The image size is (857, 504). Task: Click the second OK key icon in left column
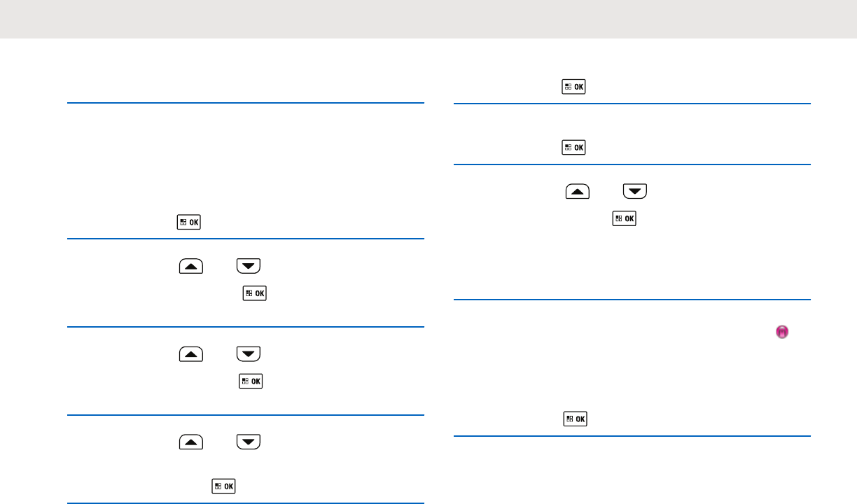(253, 294)
